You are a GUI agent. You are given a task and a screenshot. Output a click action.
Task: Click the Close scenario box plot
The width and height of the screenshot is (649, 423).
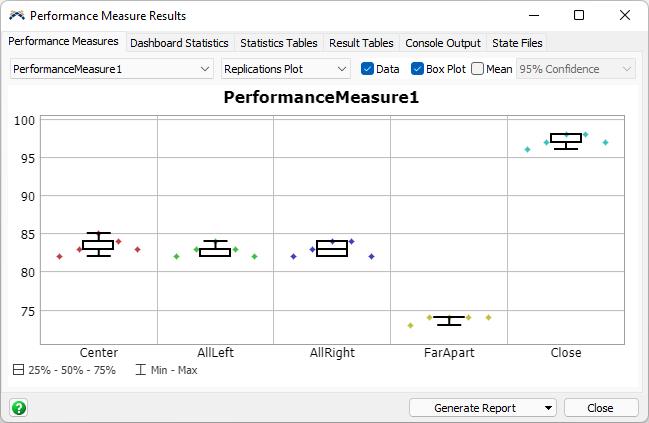[x=566, y=140]
